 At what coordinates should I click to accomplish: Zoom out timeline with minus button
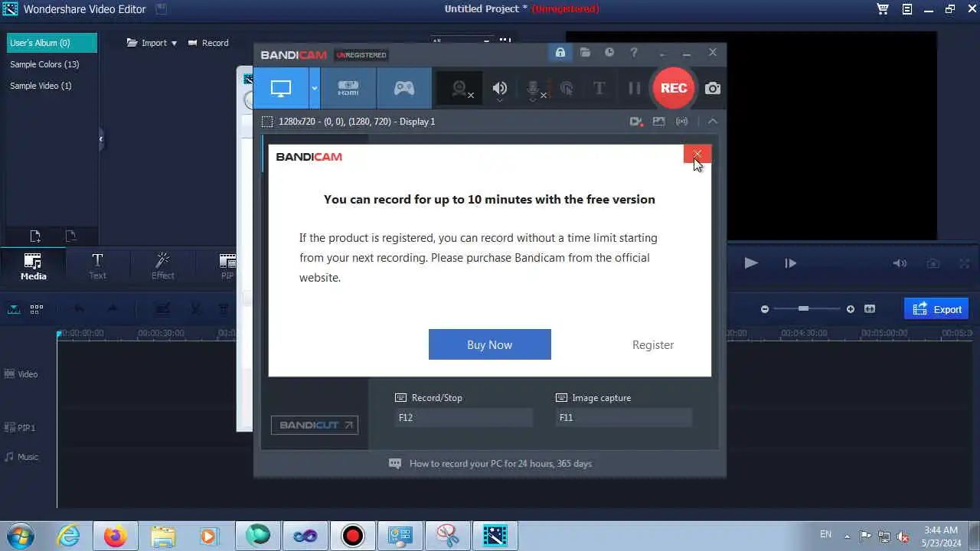click(764, 309)
